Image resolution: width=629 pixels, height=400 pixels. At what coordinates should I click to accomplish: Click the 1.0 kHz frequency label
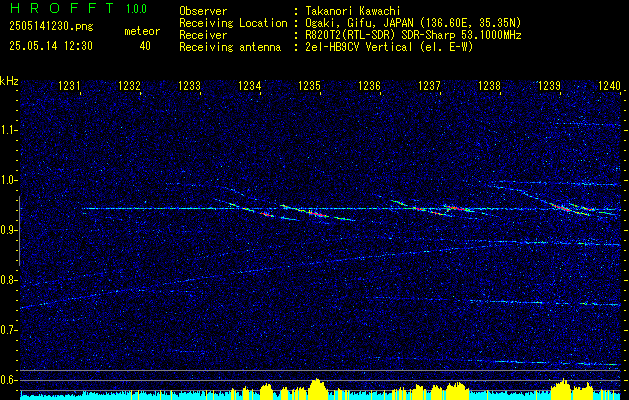coord(8,180)
